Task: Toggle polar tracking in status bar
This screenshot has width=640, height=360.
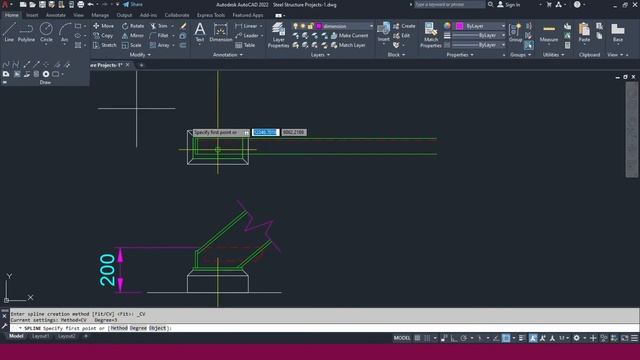Action: click(x=464, y=338)
